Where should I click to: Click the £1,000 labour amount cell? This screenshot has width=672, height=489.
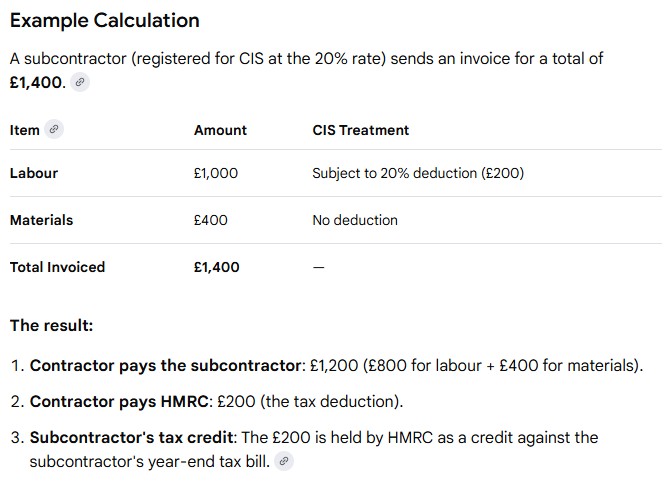[x=216, y=173]
